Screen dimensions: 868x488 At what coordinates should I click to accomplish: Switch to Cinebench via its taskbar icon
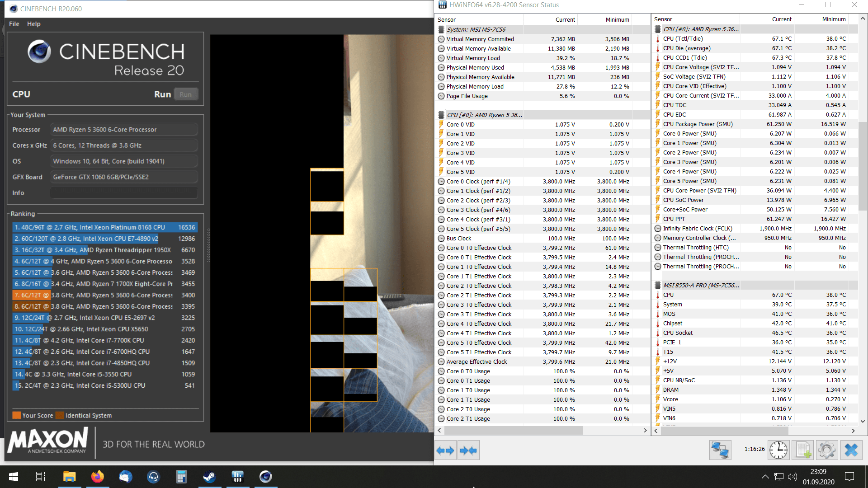click(265, 477)
